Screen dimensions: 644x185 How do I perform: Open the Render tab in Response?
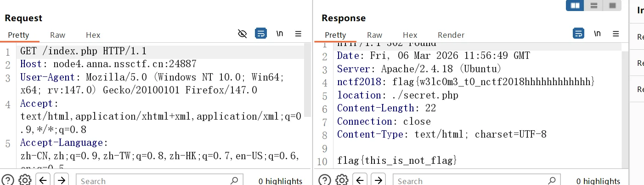(451, 35)
